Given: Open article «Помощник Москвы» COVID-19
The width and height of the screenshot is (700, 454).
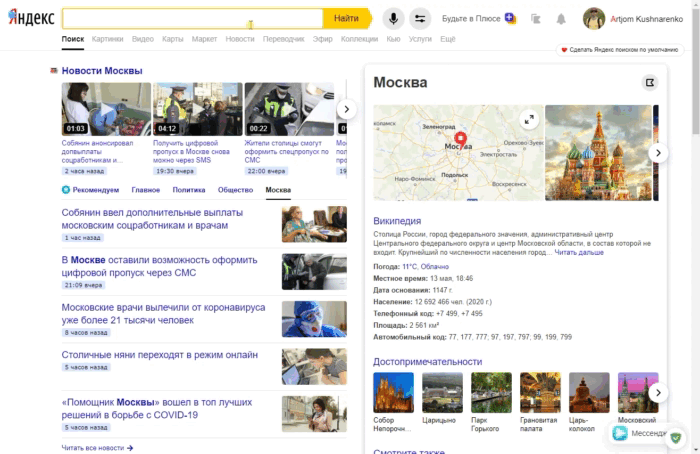Looking at the screenshot, I should (157, 408).
